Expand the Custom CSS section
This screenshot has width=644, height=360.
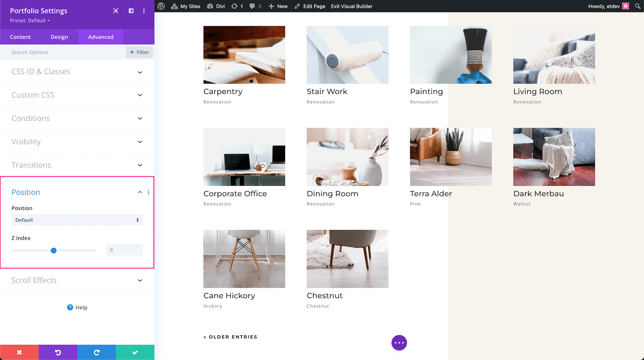click(77, 95)
